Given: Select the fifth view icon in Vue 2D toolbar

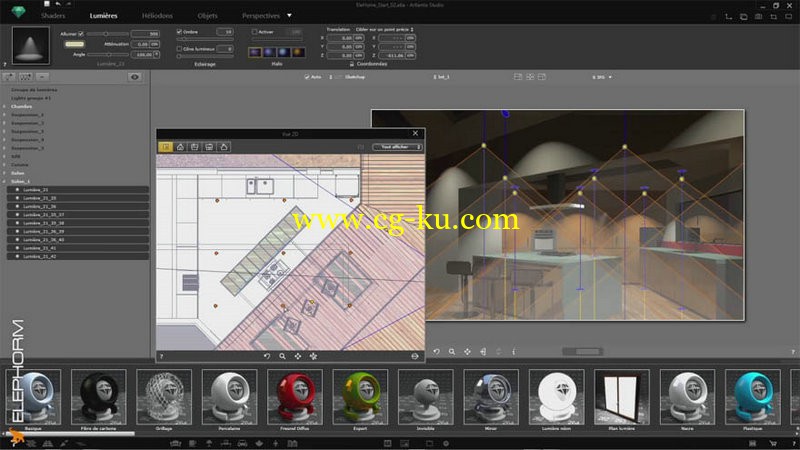Looking at the screenshot, I should [x=223, y=147].
